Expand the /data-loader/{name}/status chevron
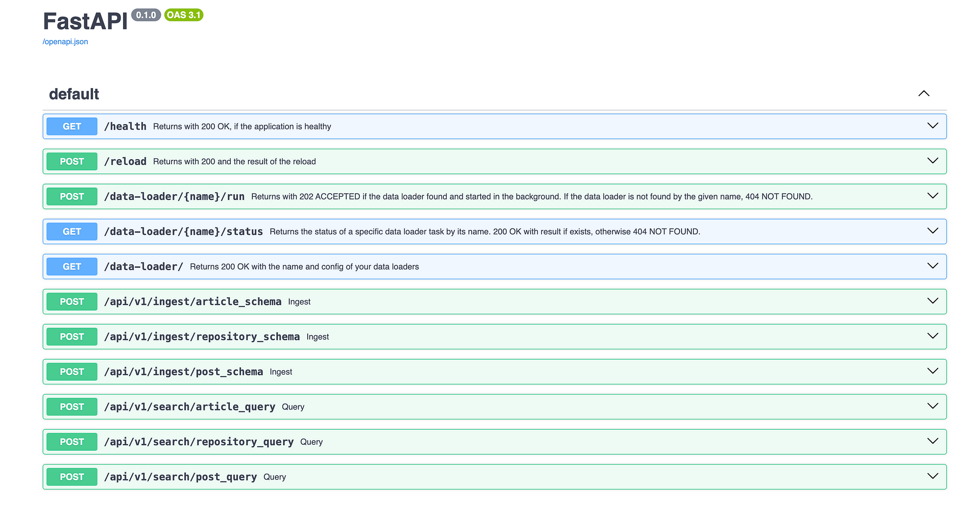The width and height of the screenshot is (980, 507). click(932, 231)
